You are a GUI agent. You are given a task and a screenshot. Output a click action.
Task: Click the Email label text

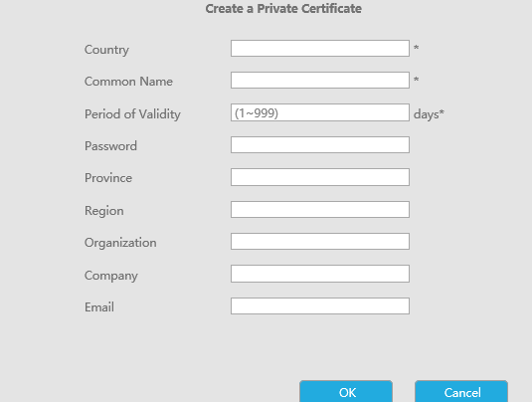click(99, 307)
